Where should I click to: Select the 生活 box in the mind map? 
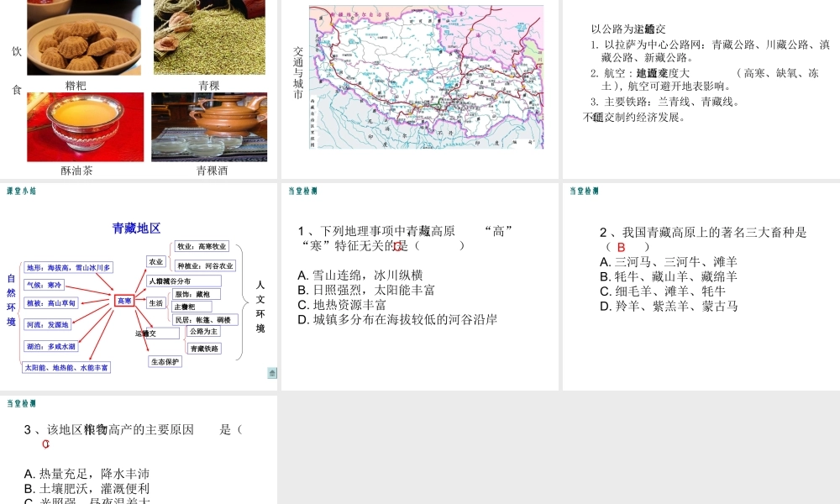tap(156, 303)
